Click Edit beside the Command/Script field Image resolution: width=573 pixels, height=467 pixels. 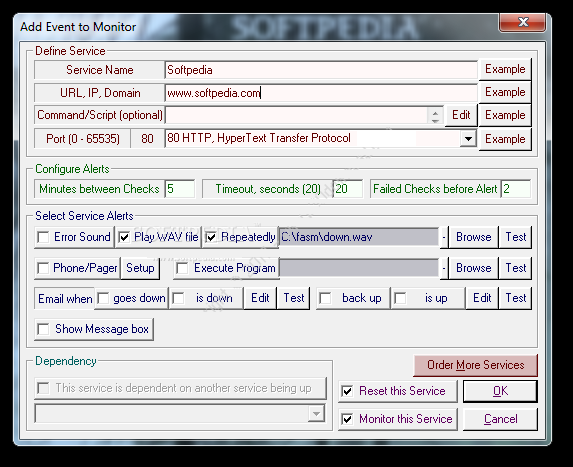[x=461, y=115]
